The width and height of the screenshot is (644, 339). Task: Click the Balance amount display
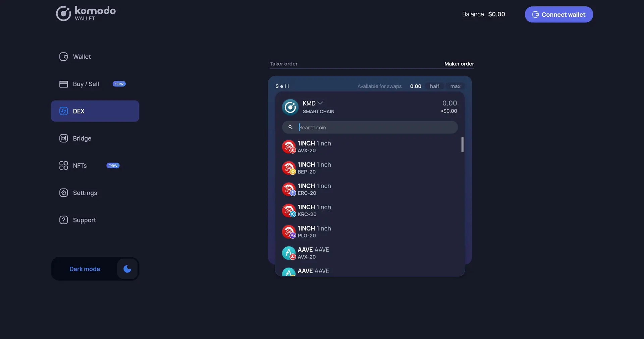[x=496, y=14]
